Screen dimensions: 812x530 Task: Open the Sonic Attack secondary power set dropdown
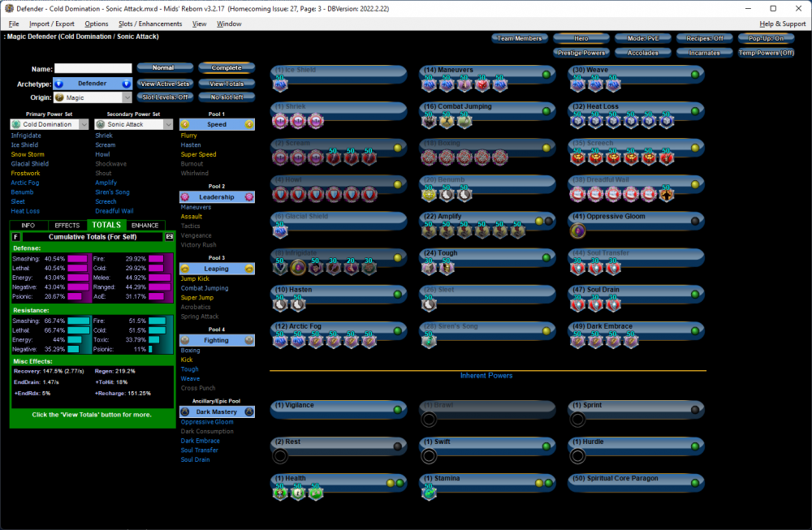click(x=133, y=124)
